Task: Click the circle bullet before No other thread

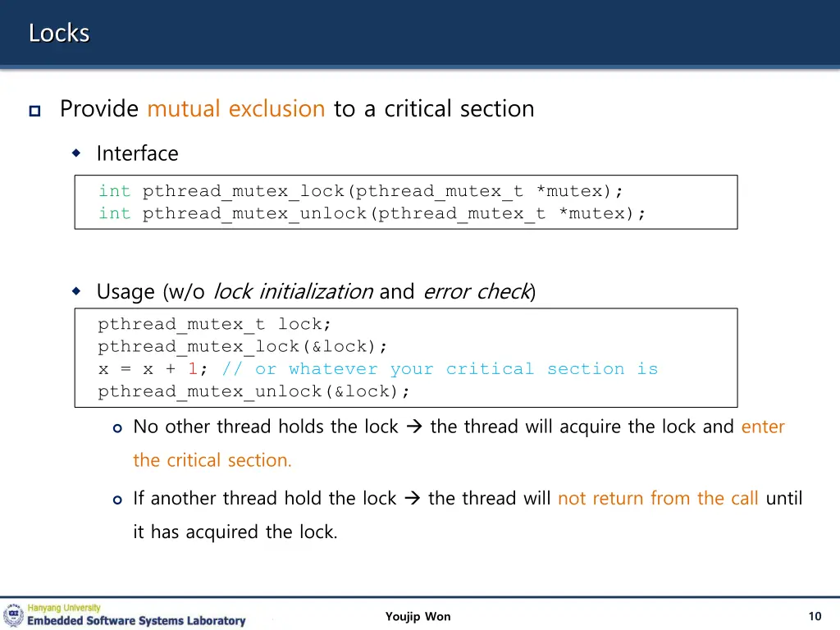Action: pos(117,428)
